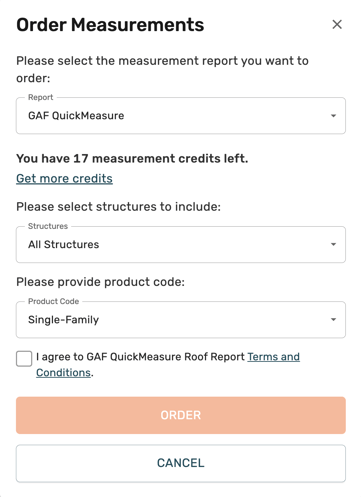This screenshot has height=497, width=361.
Task: Tick the Terms and Conditions agreement checkbox
Action: [24, 359]
